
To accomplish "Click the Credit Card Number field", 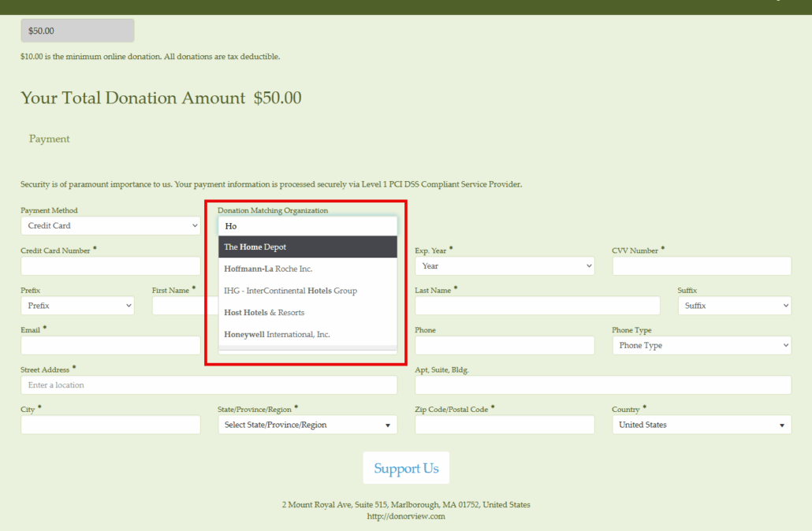I will click(110, 266).
